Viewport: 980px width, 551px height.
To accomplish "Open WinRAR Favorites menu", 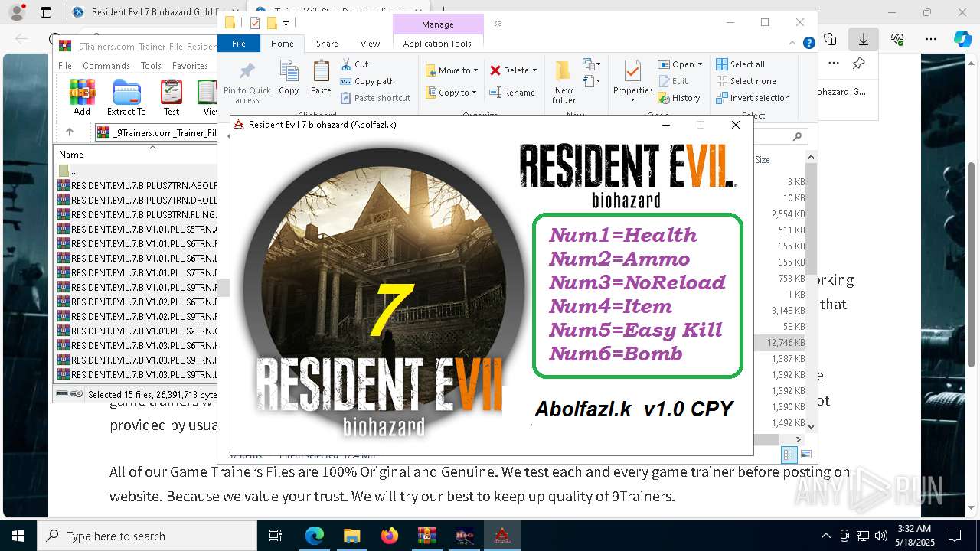I will (190, 66).
